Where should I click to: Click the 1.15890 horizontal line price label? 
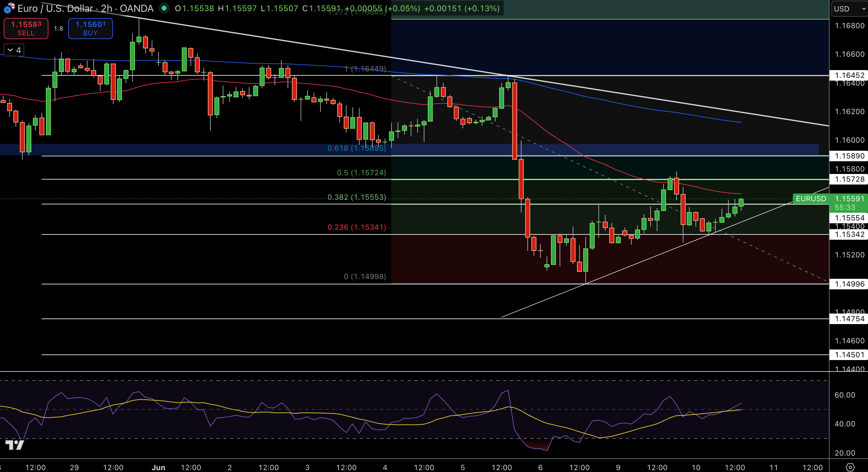[849, 156]
